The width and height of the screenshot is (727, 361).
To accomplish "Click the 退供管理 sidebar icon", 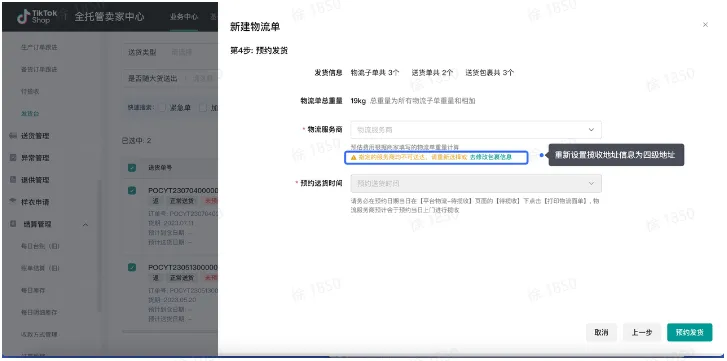I will click(13, 180).
